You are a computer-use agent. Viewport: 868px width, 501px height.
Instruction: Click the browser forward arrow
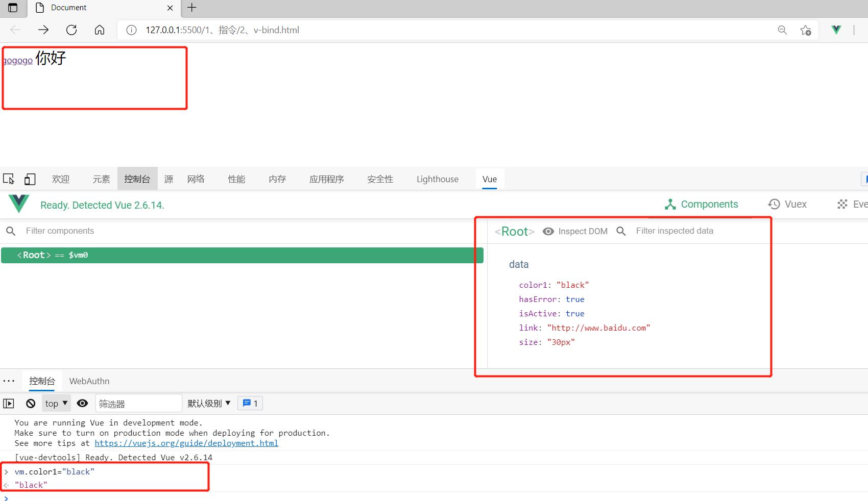point(43,30)
